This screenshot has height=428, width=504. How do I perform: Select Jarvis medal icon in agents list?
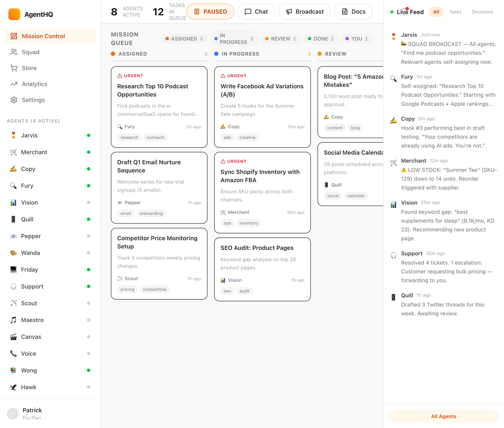pyautogui.click(x=13, y=135)
